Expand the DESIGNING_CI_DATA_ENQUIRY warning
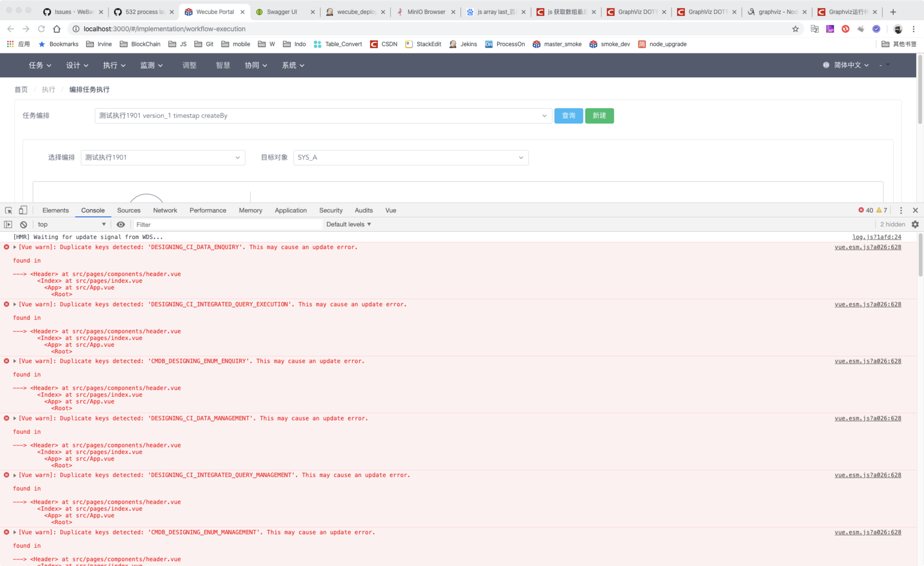924x566 pixels. (x=15, y=247)
